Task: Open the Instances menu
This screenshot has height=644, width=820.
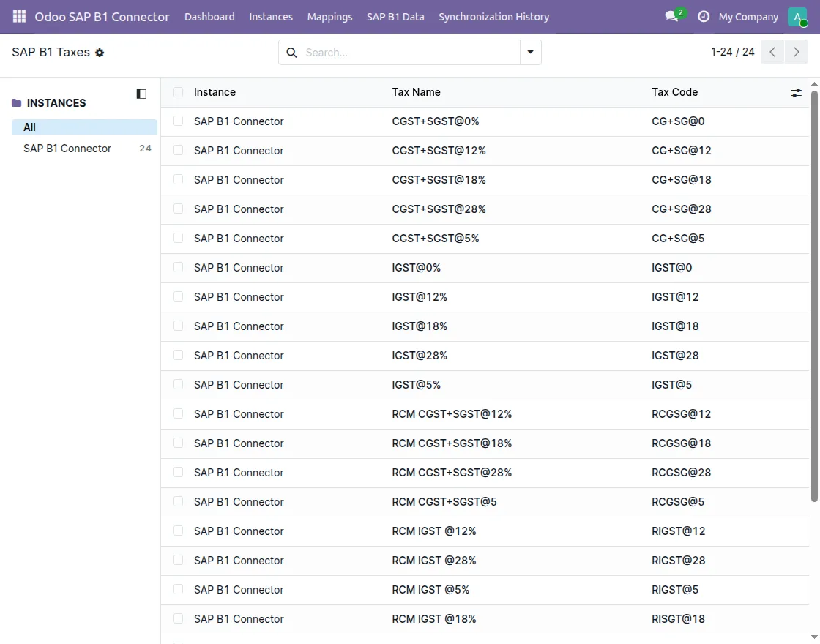Action: pyautogui.click(x=271, y=17)
